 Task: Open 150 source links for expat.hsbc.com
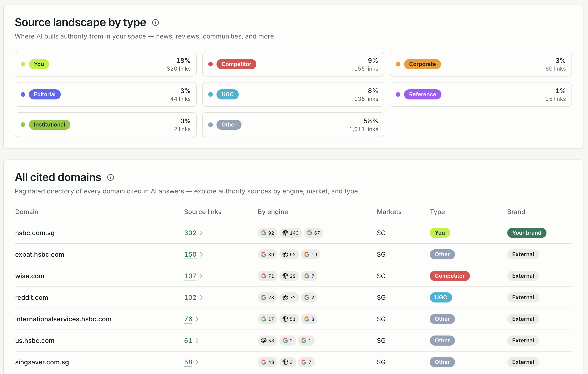pyautogui.click(x=190, y=254)
